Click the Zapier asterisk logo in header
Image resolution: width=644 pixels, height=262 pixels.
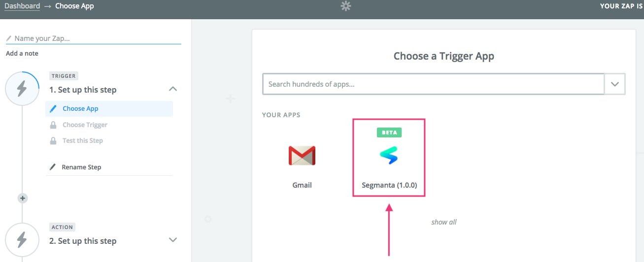point(346,6)
